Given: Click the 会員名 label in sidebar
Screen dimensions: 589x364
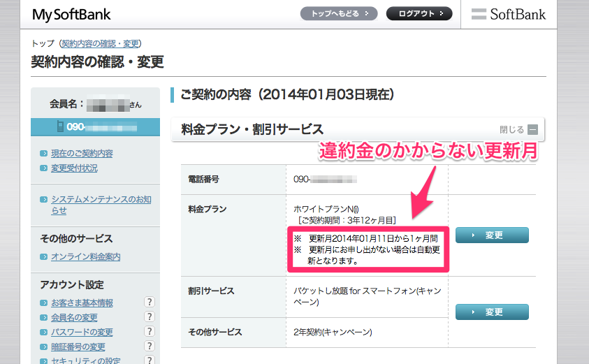Looking at the screenshot, I should point(66,104).
